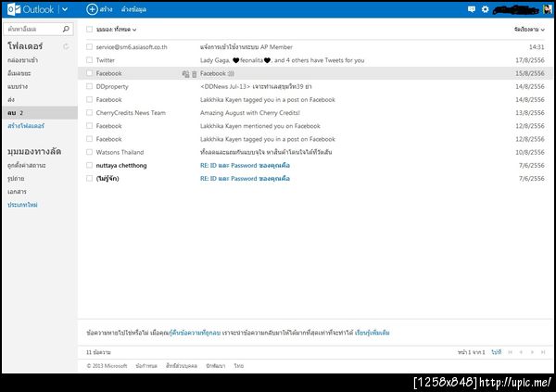
Task: Go to the last page arrow icon
Action: coord(543,352)
